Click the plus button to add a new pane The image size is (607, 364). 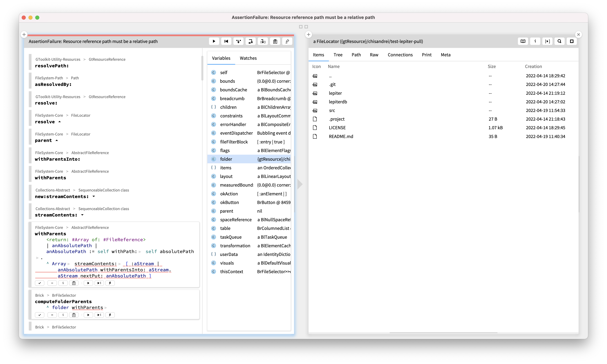click(24, 34)
